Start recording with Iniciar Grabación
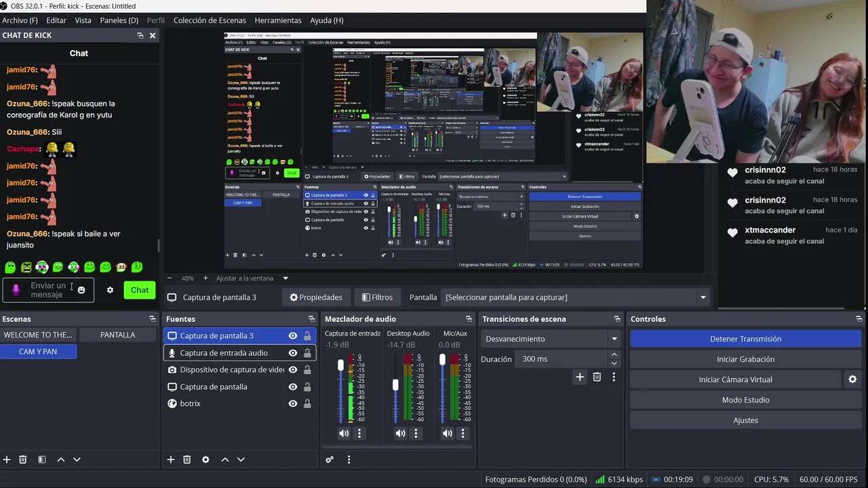The image size is (868, 488). click(745, 359)
